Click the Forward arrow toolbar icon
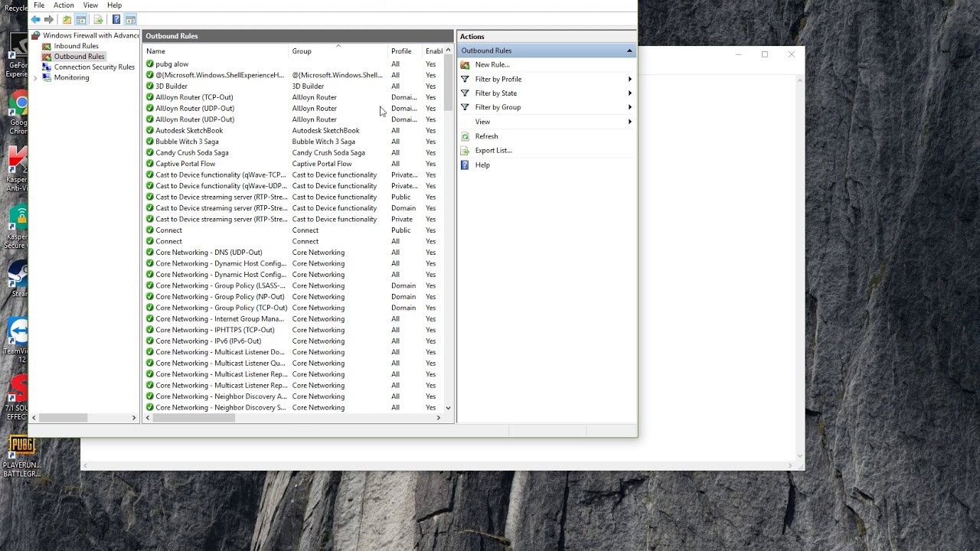 (x=49, y=19)
